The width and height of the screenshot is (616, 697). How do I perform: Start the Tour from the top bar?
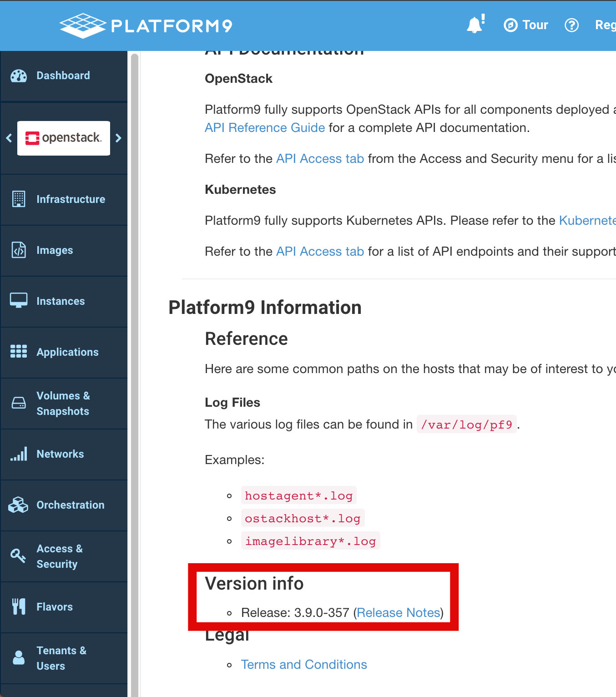click(x=526, y=25)
